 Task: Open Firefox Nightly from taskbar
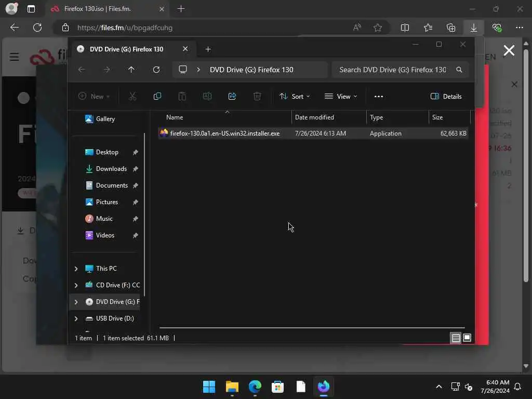coord(323,387)
